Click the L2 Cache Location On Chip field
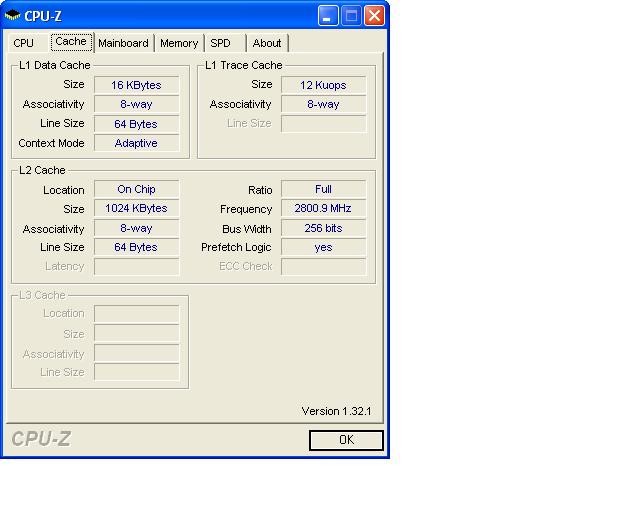Screen dimensions: 640x512 click(136, 189)
